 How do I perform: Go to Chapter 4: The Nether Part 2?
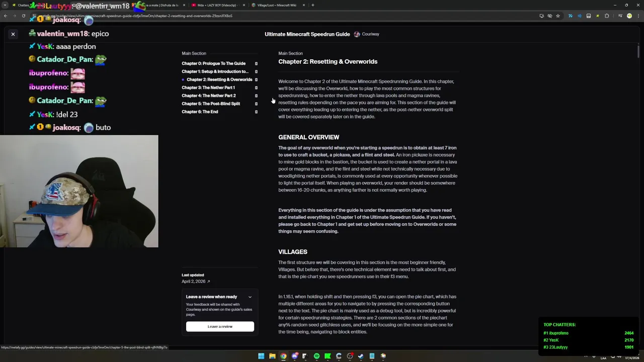tap(209, 96)
